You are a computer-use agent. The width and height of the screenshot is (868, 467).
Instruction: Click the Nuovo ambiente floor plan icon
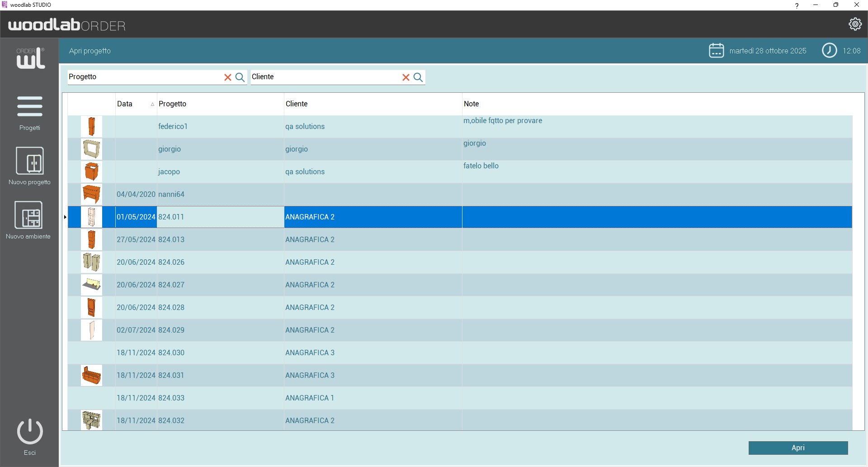pyautogui.click(x=28, y=215)
